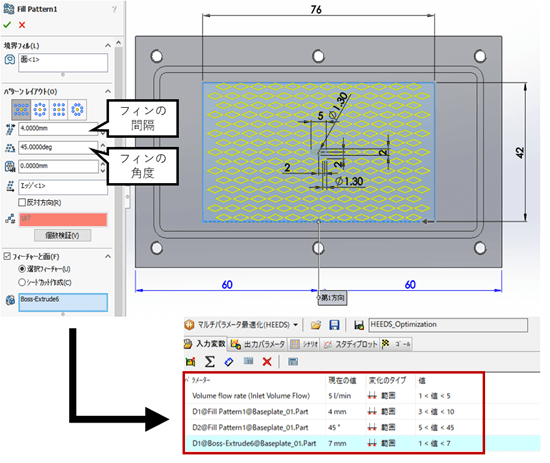The width and height of the screenshot is (550, 463).
Task: Click the instance count icon beside 187
Action: [x=10, y=219]
